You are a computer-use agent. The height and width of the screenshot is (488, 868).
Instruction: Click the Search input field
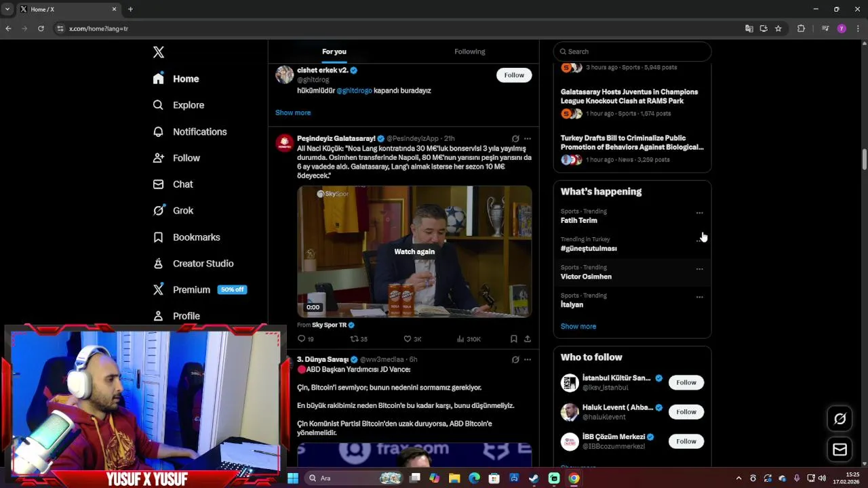coord(632,52)
